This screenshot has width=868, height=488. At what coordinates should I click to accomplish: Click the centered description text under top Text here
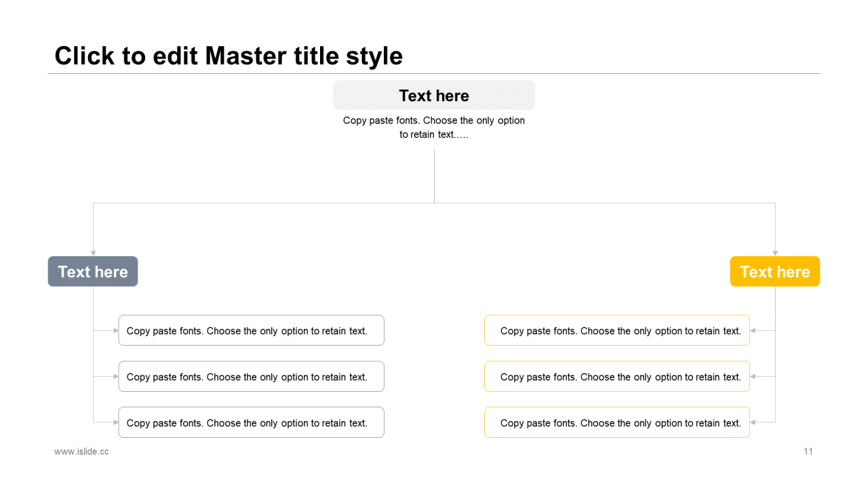pos(434,127)
